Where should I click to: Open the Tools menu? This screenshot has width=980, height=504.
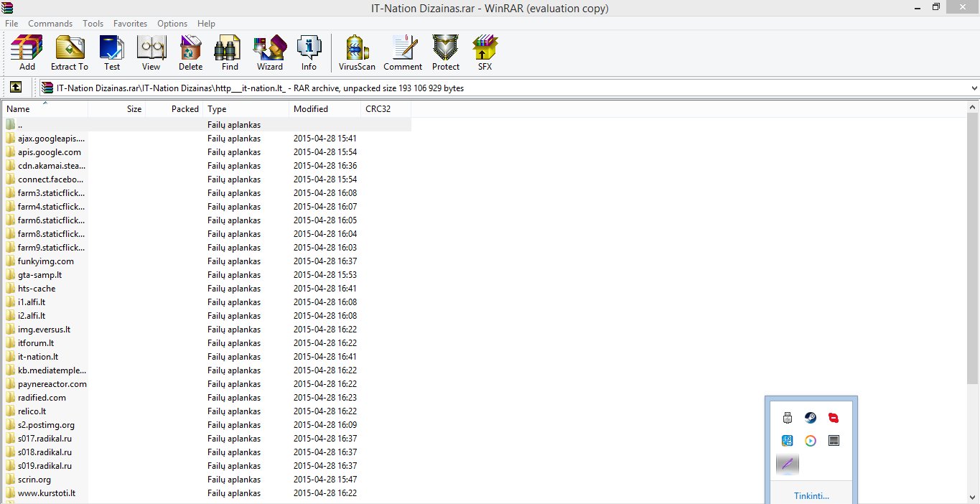pyautogui.click(x=93, y=24)
